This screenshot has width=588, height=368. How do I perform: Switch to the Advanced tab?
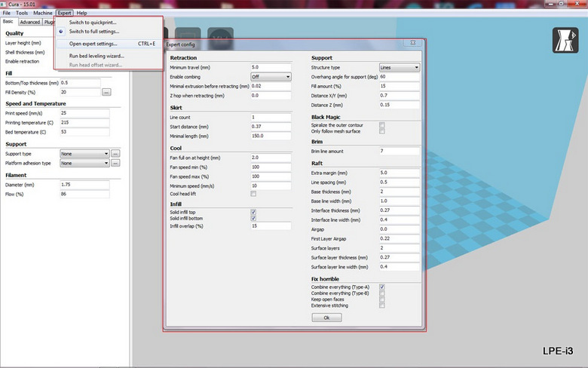coord(30,22)
